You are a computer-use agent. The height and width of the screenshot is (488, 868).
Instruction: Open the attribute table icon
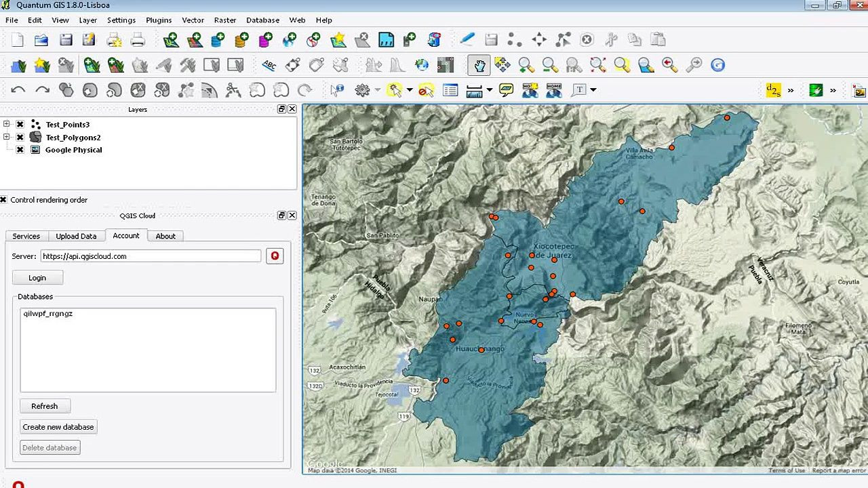click(450, 90)
